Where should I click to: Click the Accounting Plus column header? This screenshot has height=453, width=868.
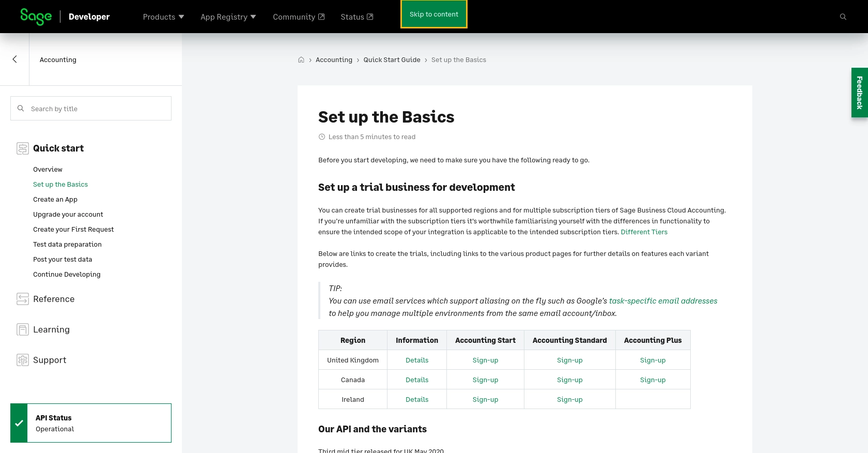point(653,340)
